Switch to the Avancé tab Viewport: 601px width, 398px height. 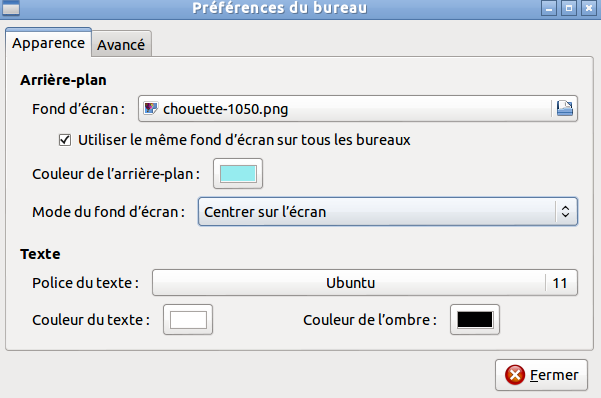click(x=121, y=44)
